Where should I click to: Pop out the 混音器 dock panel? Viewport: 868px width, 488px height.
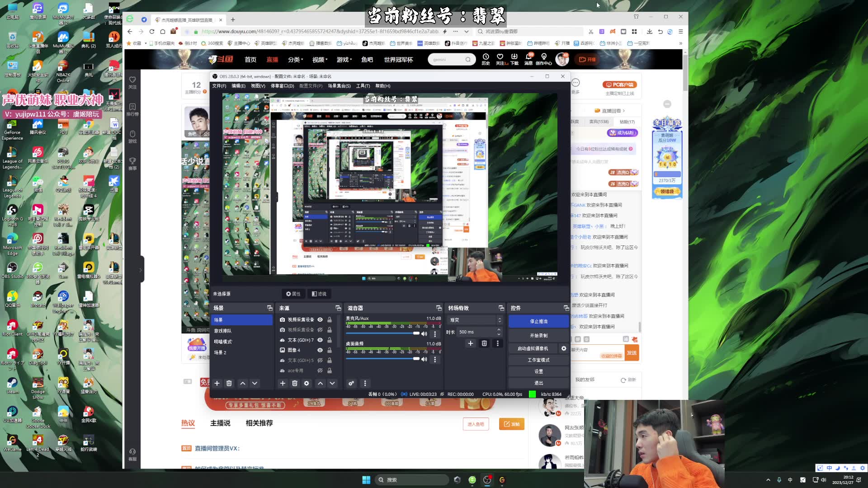[439, 308]
